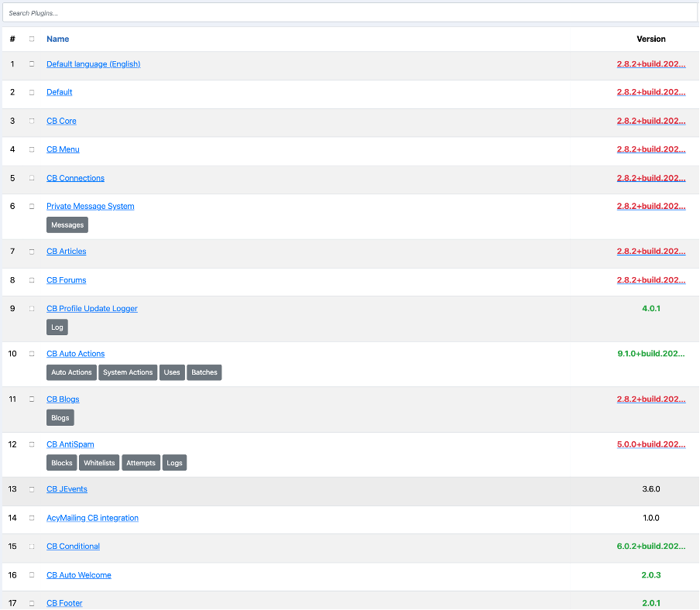Check the CB Connections row checkbox
Image resolution: width=700 pixels, height=610 pixels.
[32, 178]
